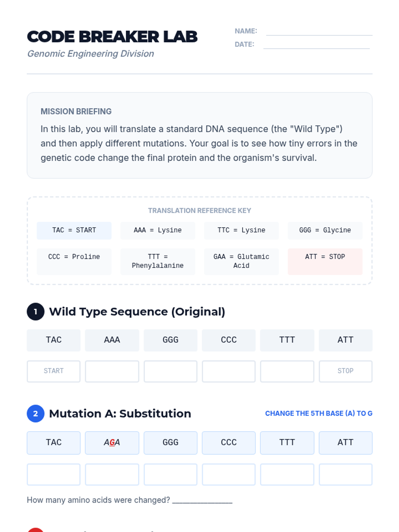Click the GAA = Glutamic Acid key entry
The image size is (399, 532).
click(241, 261)
